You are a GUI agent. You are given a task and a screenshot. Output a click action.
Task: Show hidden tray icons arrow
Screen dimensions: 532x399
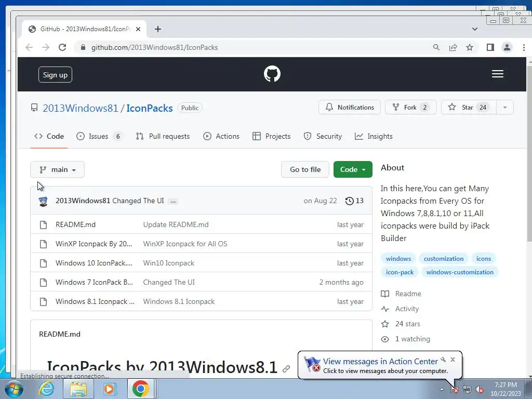[442, 390]
